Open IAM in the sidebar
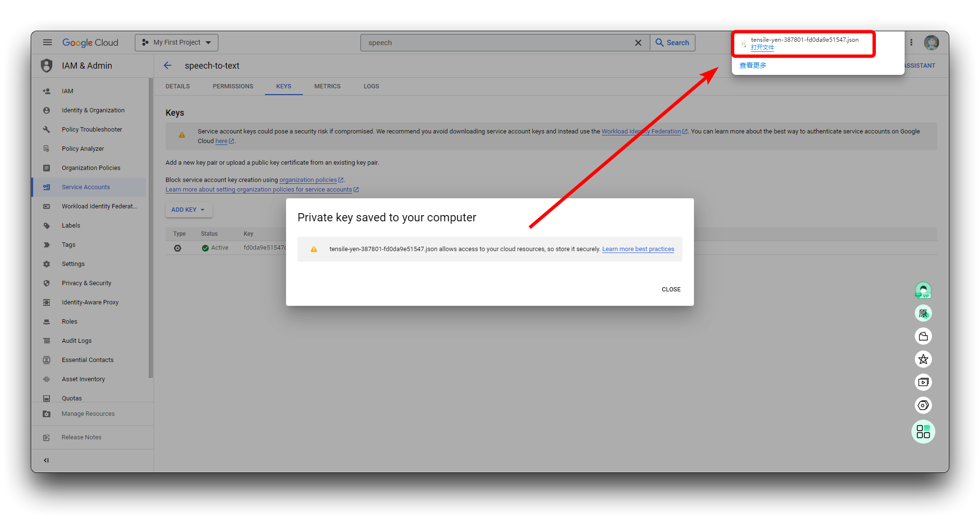980x519 pixels. tap(89, 91)
